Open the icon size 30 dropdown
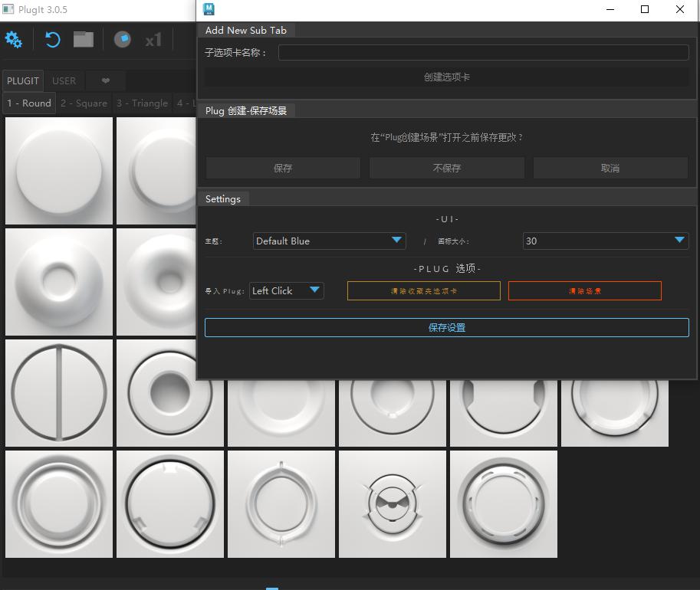 tap(605, 241)
